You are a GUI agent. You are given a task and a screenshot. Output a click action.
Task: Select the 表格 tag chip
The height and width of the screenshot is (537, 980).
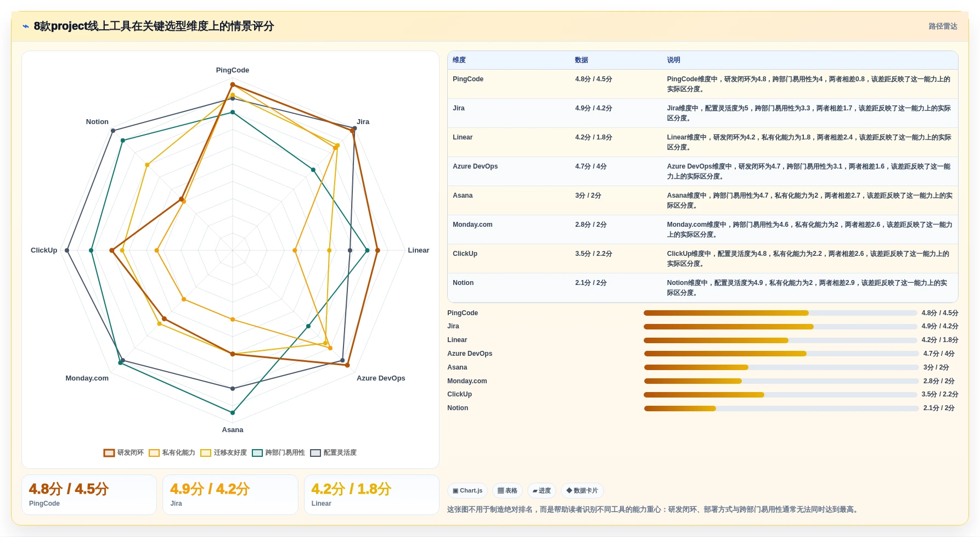click(x=508, y=490)
